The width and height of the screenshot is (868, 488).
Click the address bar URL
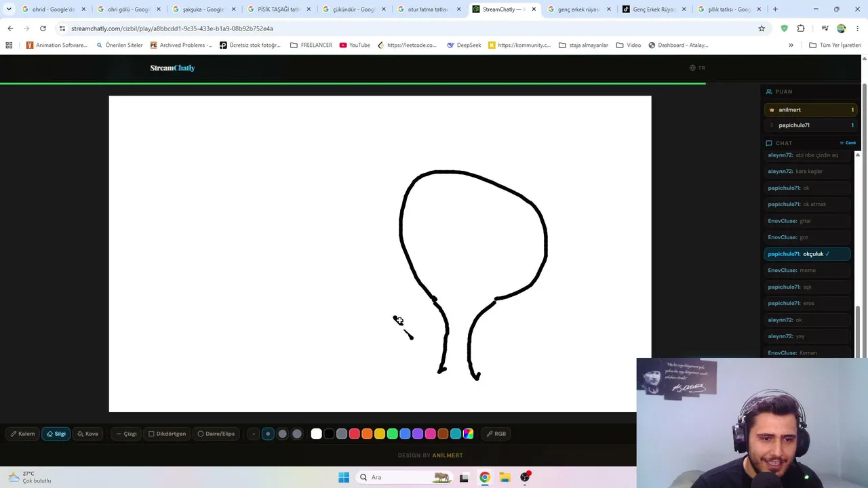(172, 28)
